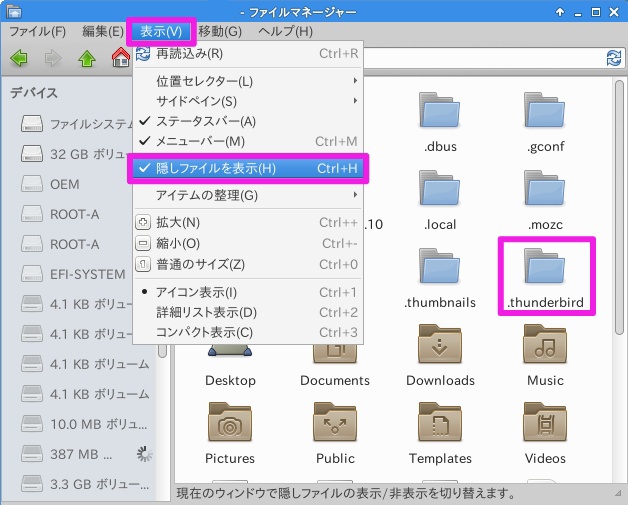Click the window menu icon in titlebar
Viewport: 628px width, 505px height.
coord(14,12)
